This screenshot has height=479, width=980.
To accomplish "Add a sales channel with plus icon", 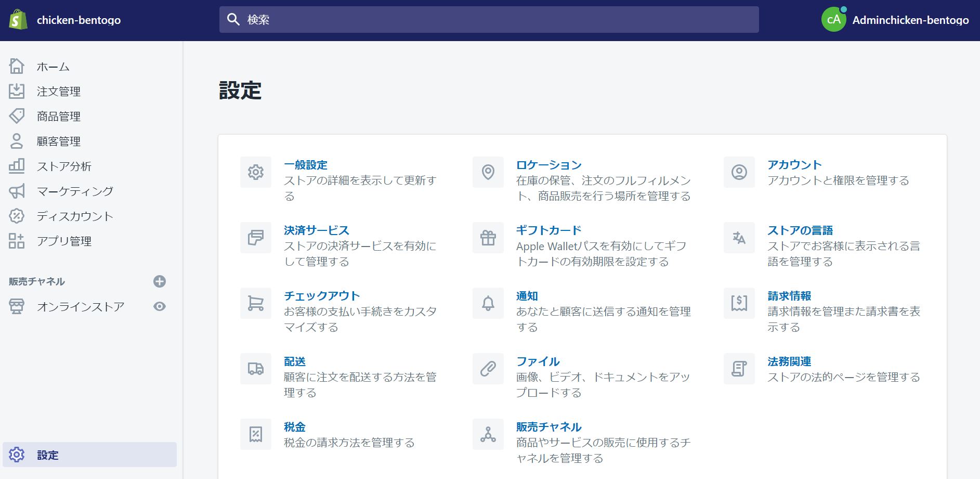I will [x=160, y=281].
